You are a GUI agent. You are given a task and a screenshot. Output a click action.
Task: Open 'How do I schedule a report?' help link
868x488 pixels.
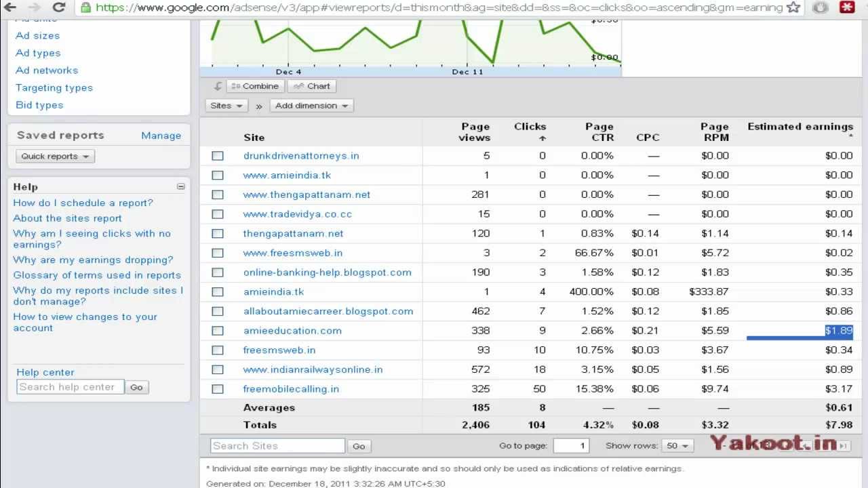tap(83, 203)
